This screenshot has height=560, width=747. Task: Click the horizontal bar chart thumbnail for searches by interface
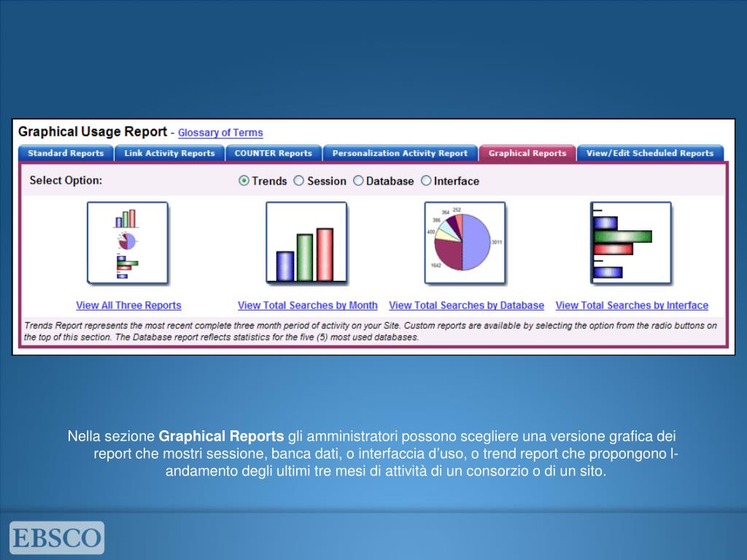[631, 244]
